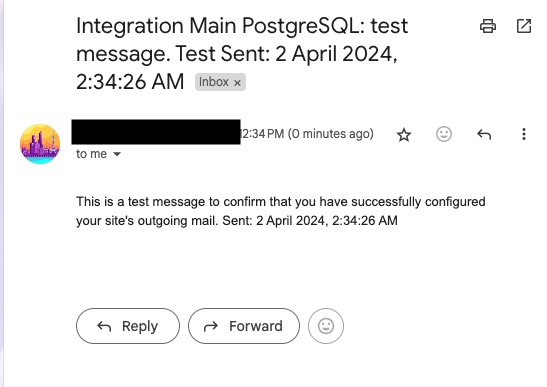This screenshot has width=547, height=387.
Task: Click the Print all icon
Action: pos(488,26)
